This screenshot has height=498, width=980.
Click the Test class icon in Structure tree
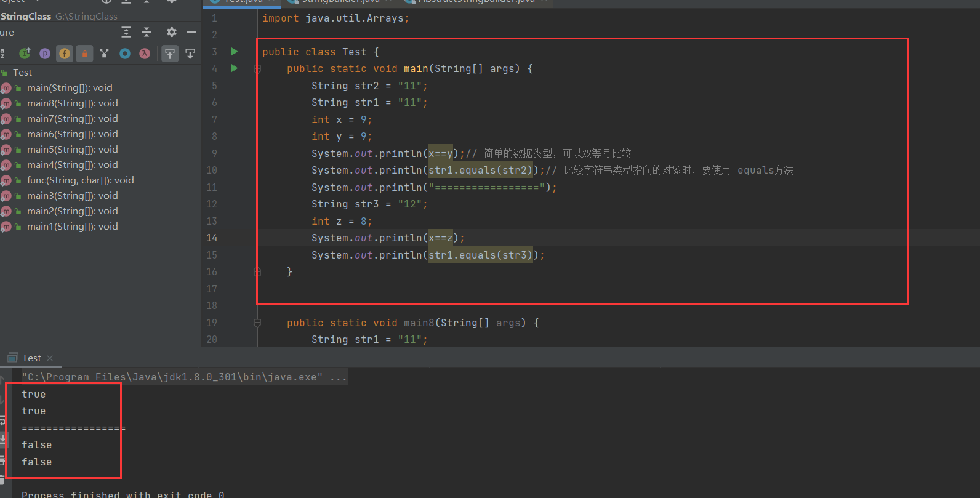coord(4,73)
